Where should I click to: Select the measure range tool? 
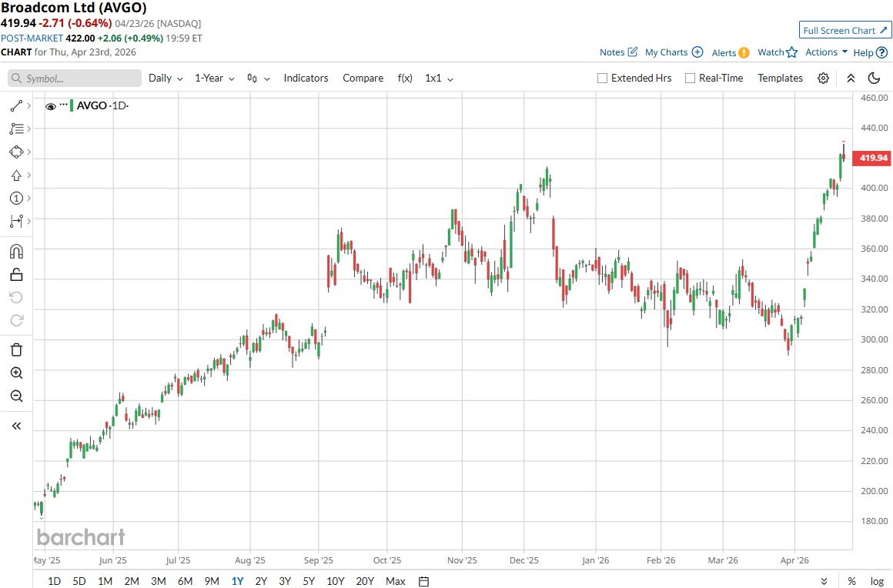[16, 221]
